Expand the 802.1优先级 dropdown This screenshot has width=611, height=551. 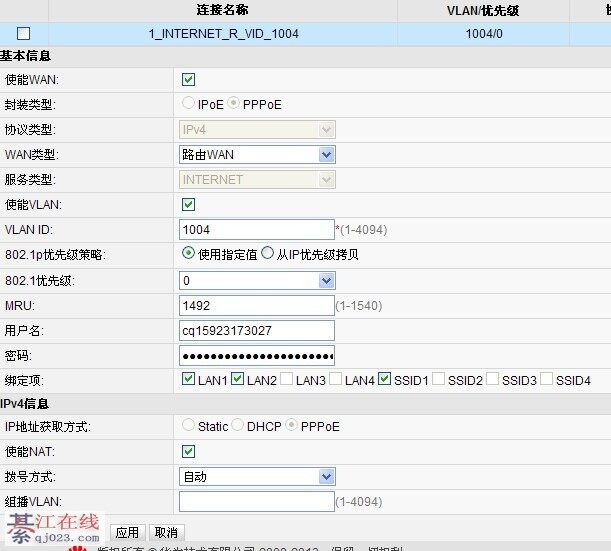pyautogui.click(x=257, y=280)
